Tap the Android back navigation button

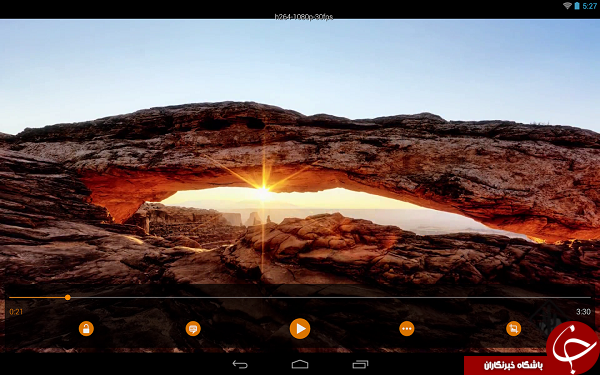[x=240, y=364]
